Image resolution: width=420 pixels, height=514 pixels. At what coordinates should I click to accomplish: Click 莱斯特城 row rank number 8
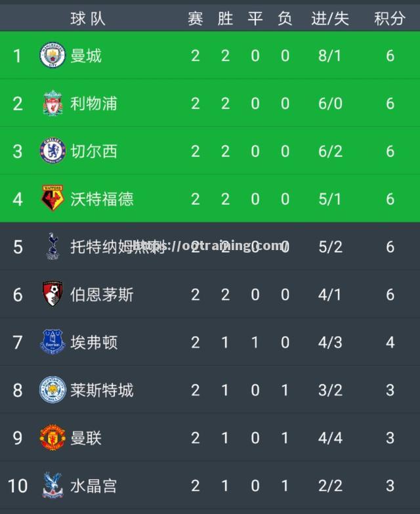18,390
